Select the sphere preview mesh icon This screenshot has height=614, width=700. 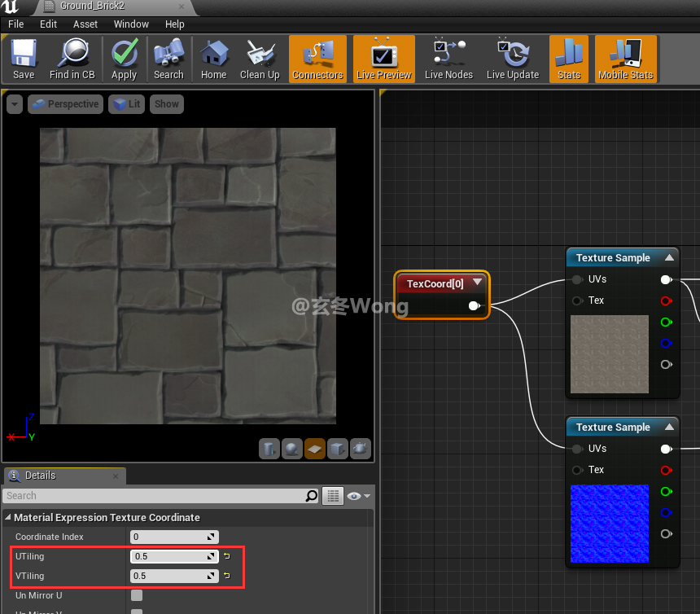(292, 449)
